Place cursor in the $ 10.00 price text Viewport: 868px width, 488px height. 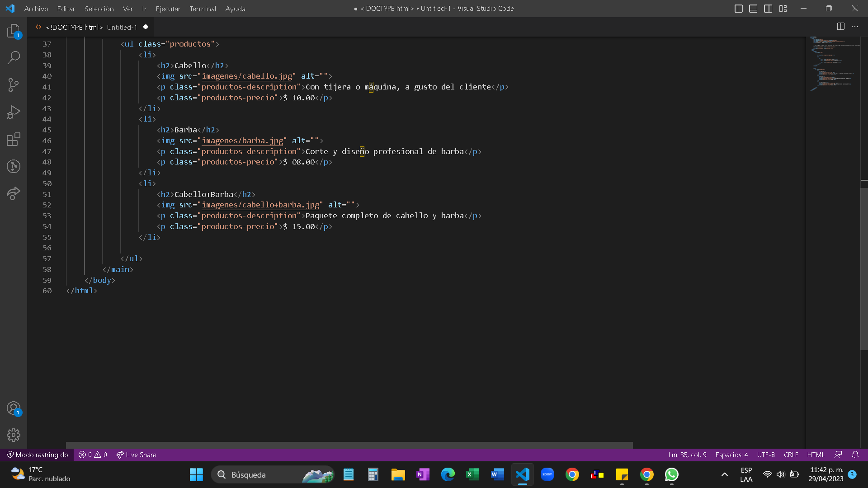tap(299, 98)
